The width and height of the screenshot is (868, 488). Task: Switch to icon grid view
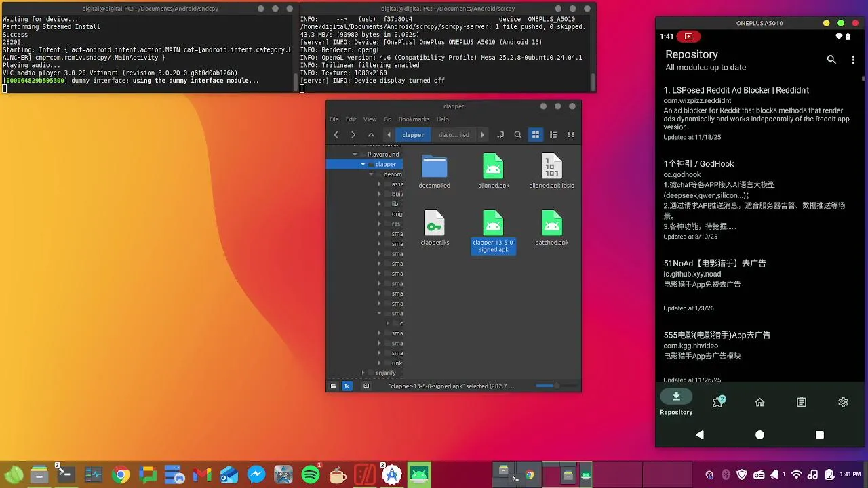pyautogui.click(x=536, y=135)
